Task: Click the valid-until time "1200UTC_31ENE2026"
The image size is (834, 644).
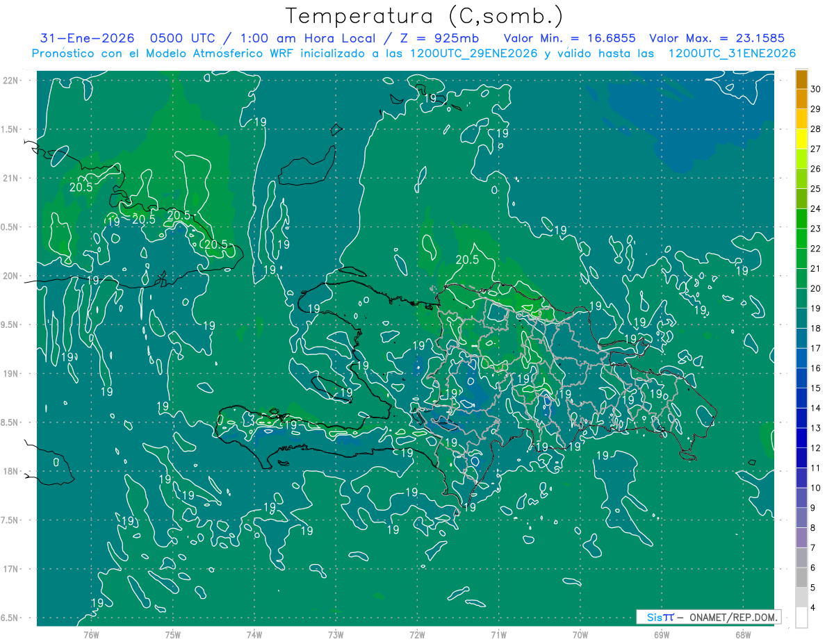Action: pos(731,53)
